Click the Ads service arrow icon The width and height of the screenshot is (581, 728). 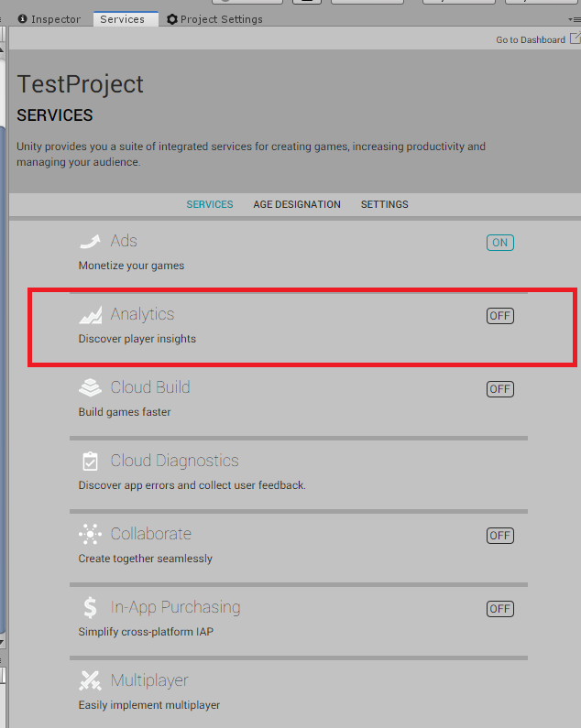coord(90,242)
